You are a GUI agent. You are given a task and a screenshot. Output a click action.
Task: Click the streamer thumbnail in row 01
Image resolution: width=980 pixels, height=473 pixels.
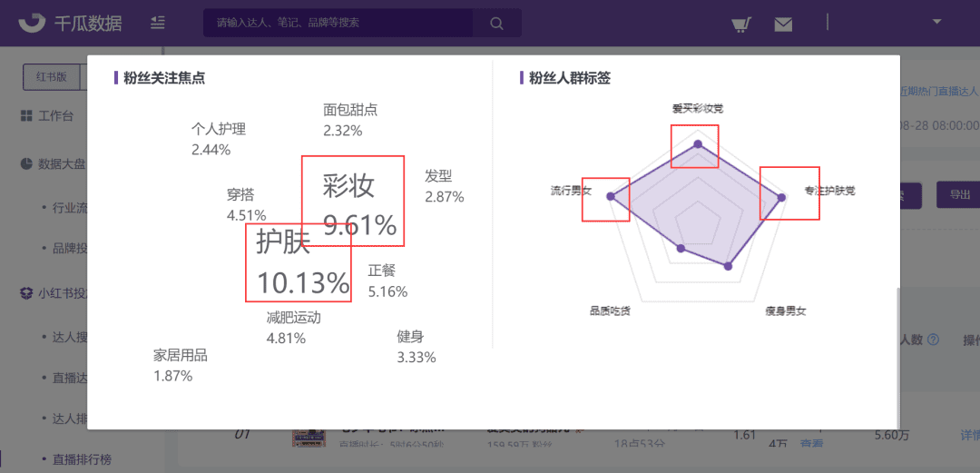pos(310,439)
